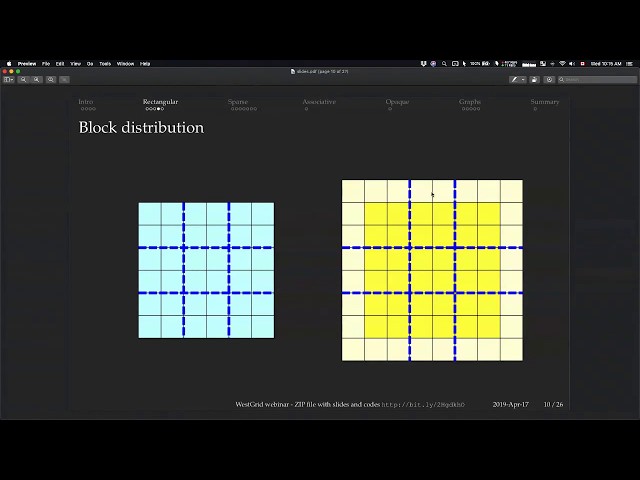Click the 'Block distribution' slide title
The width and height of the screenshot is (640, 480).
pyautogui.click(x=141, y=127)
